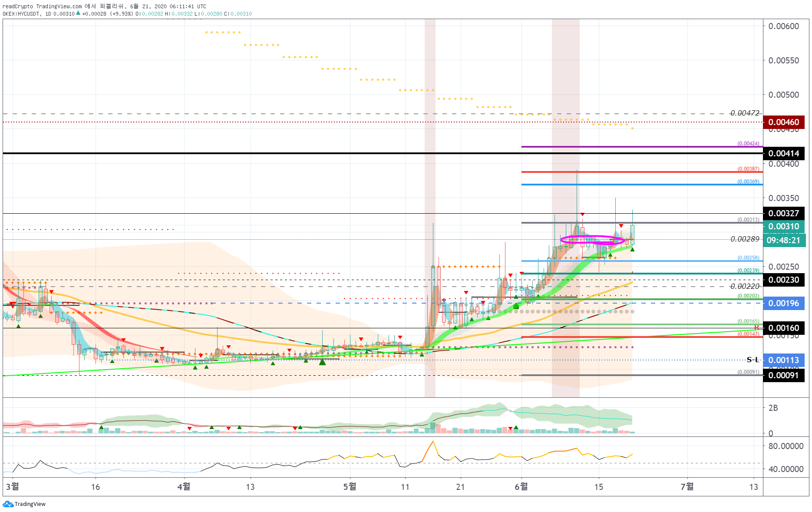Screen dimensions: 812x512
Task: Click the 0.00250 price axis tick
Action: coord(783,267)
